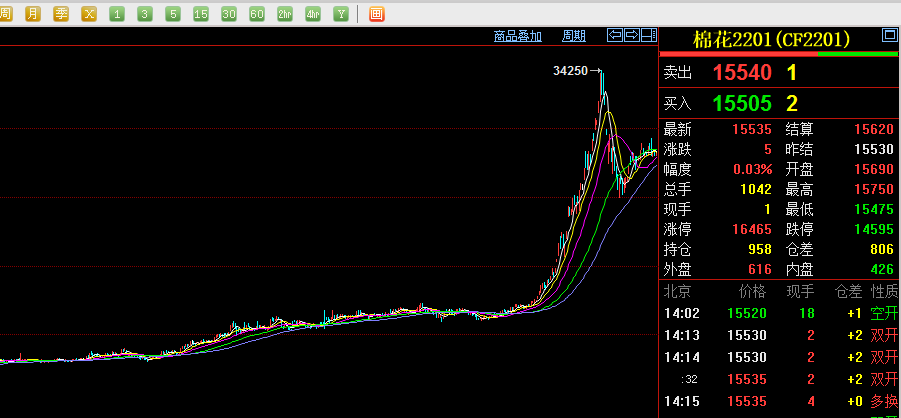Select the 15-minute chart interval
This screenshot has width=901, height=418.
[x=201, y=14]
